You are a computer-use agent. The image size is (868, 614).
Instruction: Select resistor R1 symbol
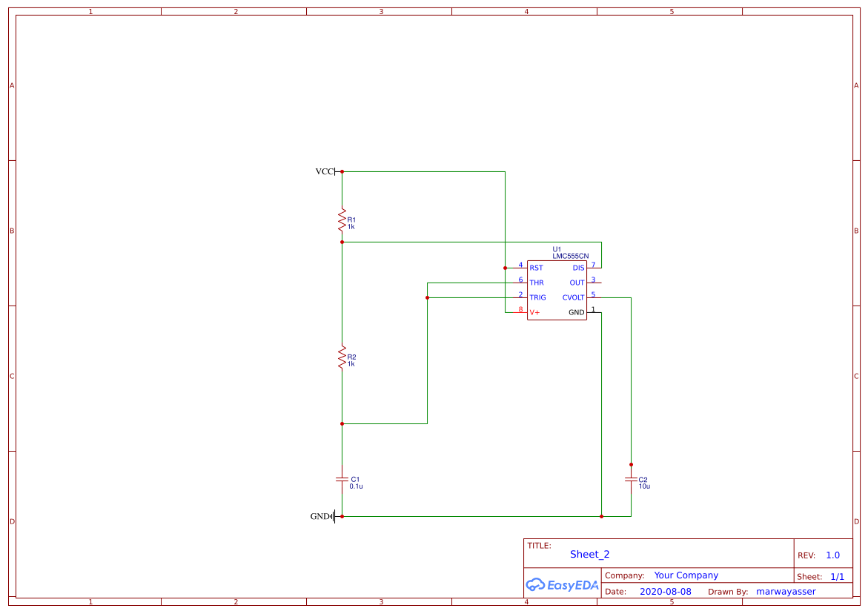click(x=341, y=220)
